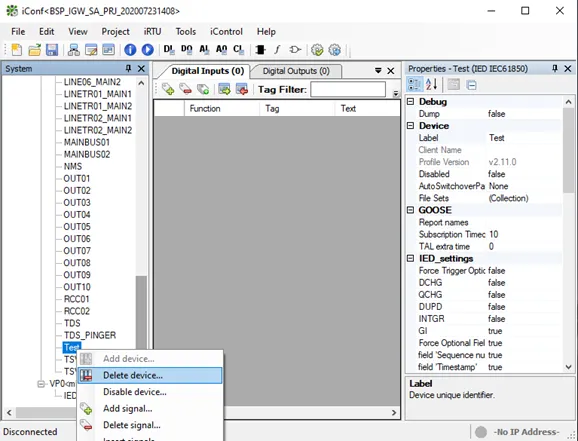
Task: Open the Help menu
Action: coord(266,32)
